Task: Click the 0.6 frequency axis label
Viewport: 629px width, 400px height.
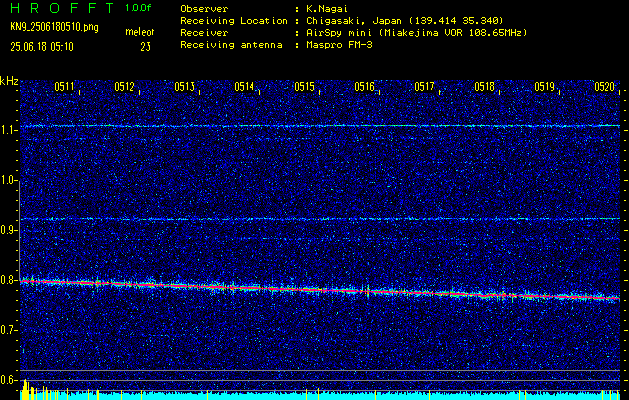Action: [8, 380]
